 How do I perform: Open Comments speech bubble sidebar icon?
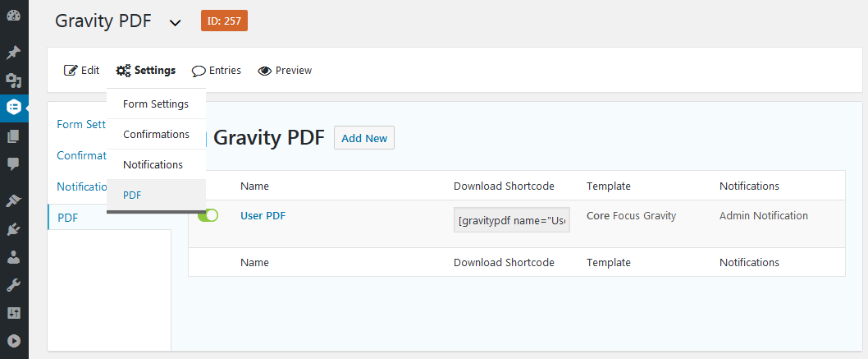pyautogui.click(x=13, y=164)
